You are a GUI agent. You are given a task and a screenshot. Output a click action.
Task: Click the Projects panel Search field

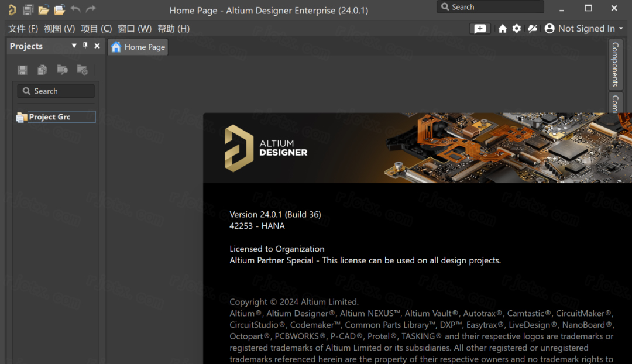[57, 91]
